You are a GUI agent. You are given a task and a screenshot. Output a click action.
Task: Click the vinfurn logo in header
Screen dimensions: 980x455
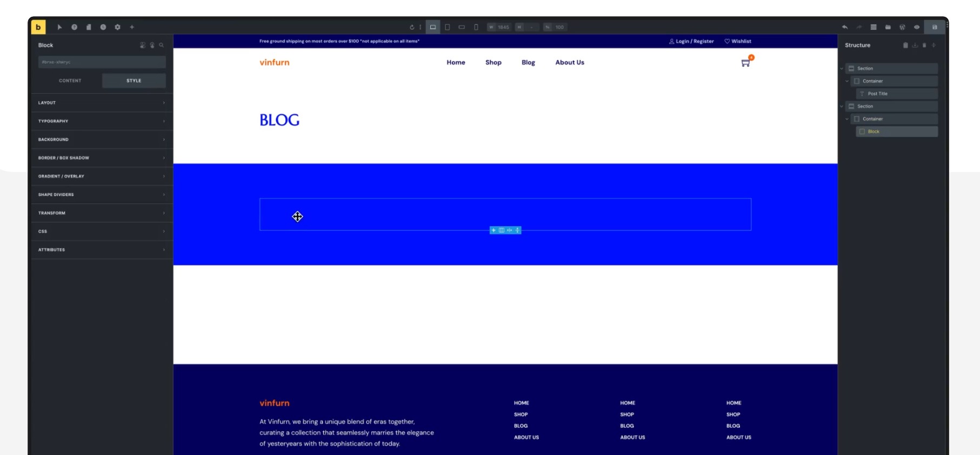pos(275,62)
